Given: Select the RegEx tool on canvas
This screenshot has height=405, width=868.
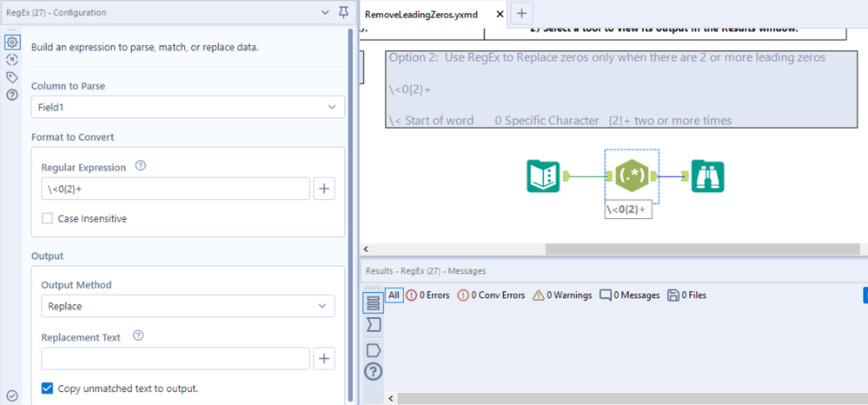Looking at the screenshot, I should [x=631, y=176].
